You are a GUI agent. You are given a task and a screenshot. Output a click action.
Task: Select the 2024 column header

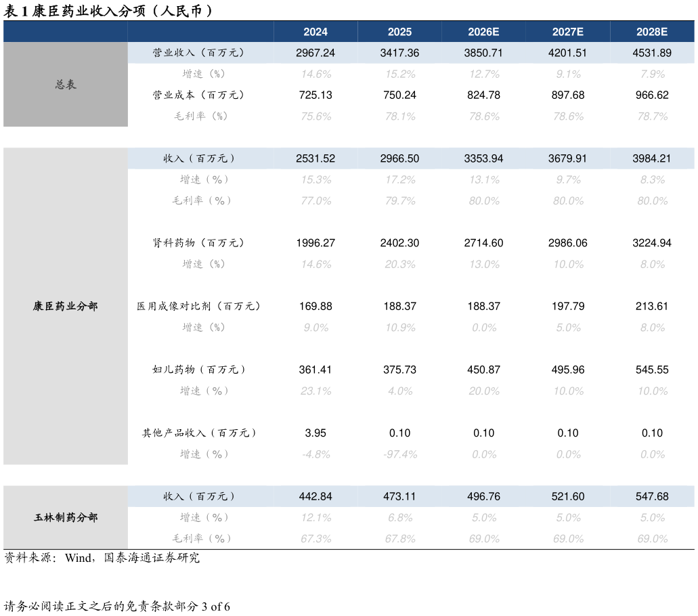click(x=315, y=32)
